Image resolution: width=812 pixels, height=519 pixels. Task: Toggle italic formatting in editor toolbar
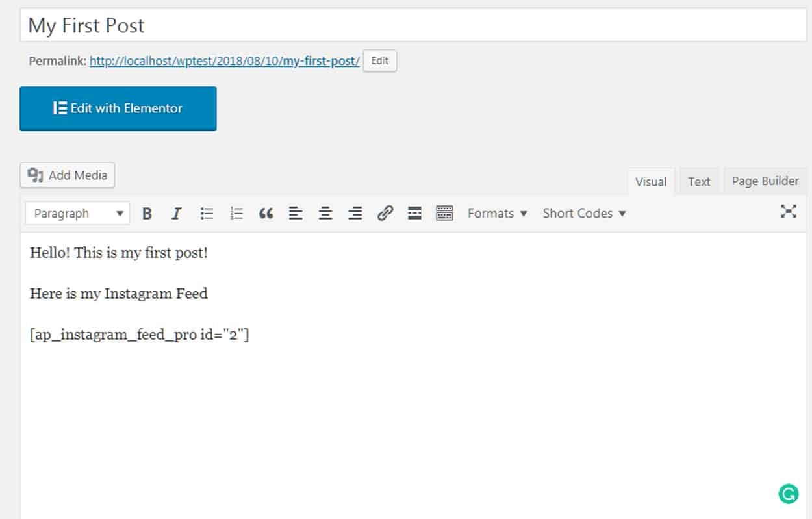pyautogui.click(x=176, y=214)
